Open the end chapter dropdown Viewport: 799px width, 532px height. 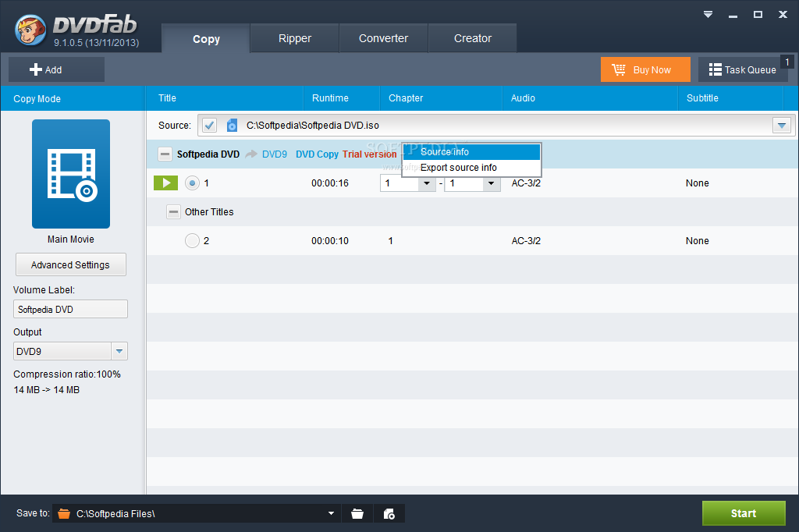(491, 183)
